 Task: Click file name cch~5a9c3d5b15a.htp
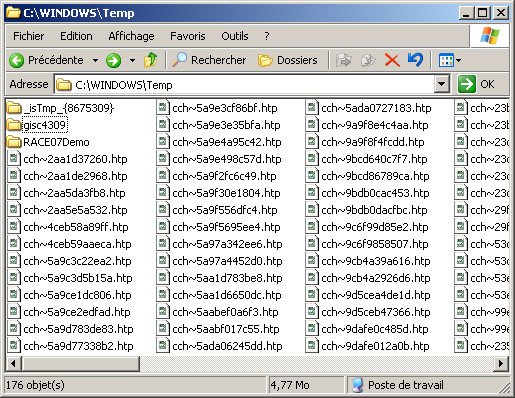(x=78, y=278)
